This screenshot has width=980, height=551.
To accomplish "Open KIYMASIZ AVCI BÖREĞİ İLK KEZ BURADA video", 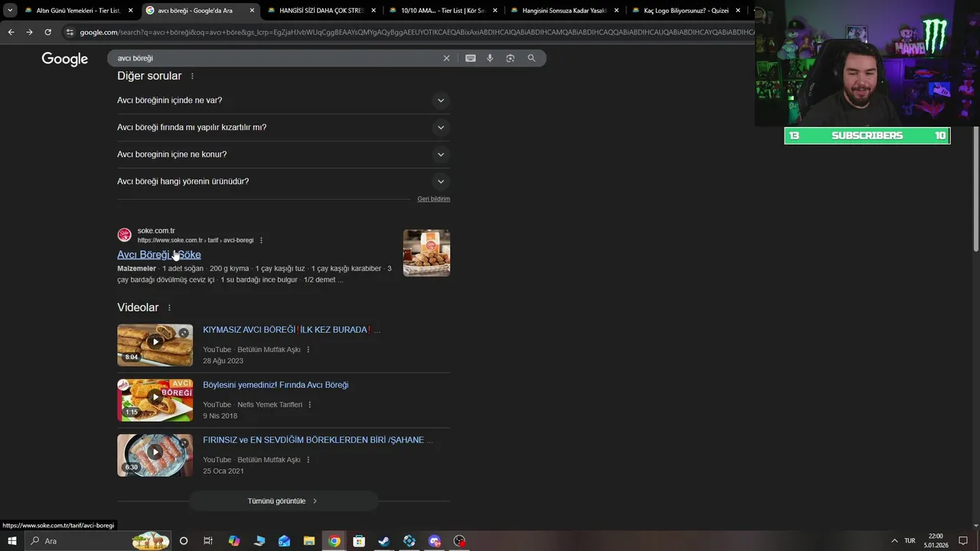I will [292, 330].
